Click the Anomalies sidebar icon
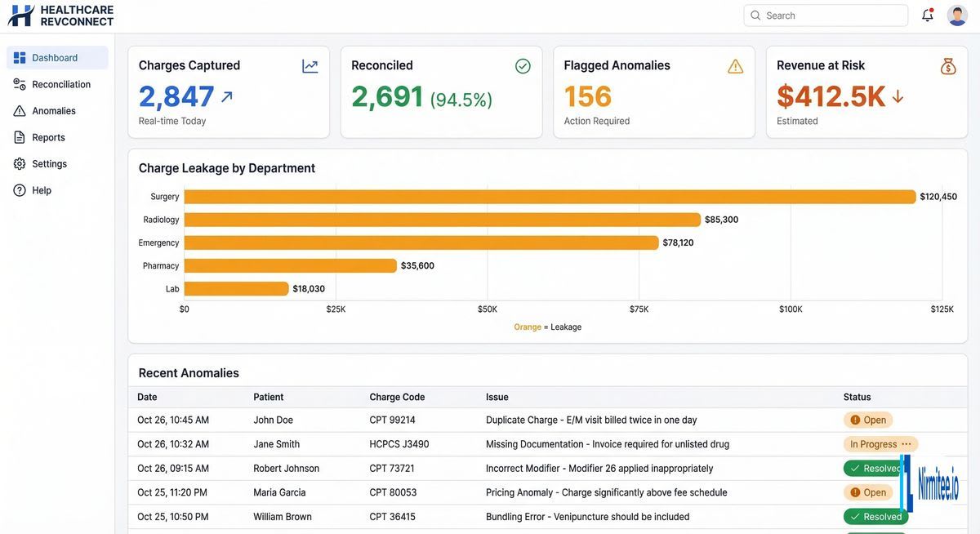The image size is (980, 534). tap(19, 110)
